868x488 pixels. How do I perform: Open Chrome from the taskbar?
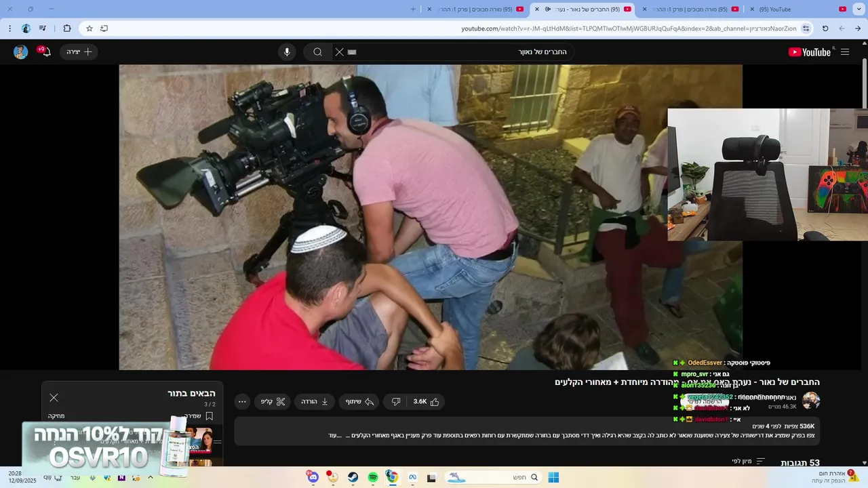[392, 477]
